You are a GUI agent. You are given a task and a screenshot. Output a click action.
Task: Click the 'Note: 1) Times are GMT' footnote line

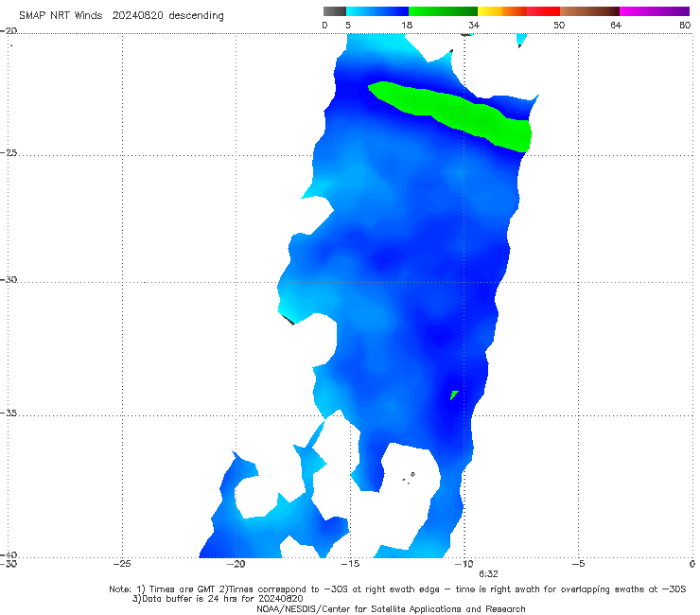tap(397, 589)
